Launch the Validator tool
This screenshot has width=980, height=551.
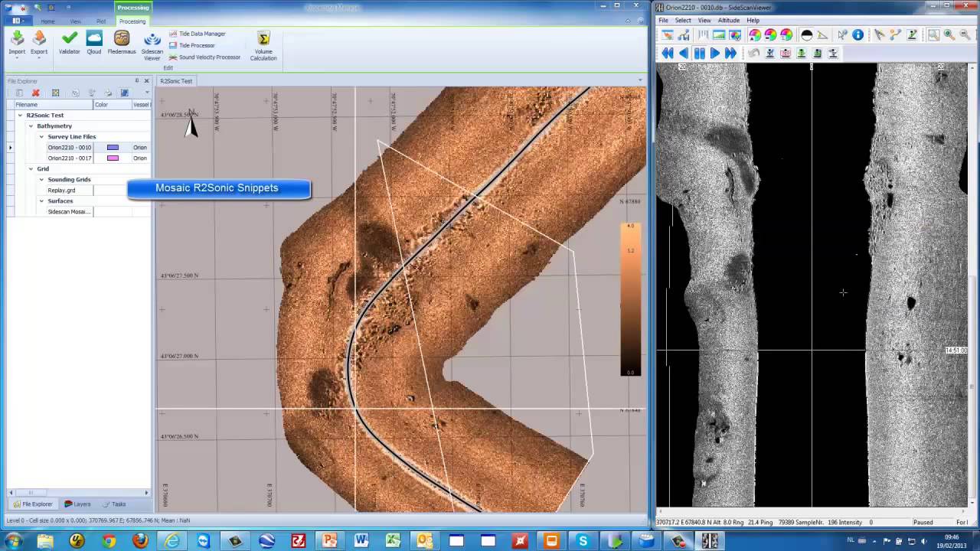(70, 43)
